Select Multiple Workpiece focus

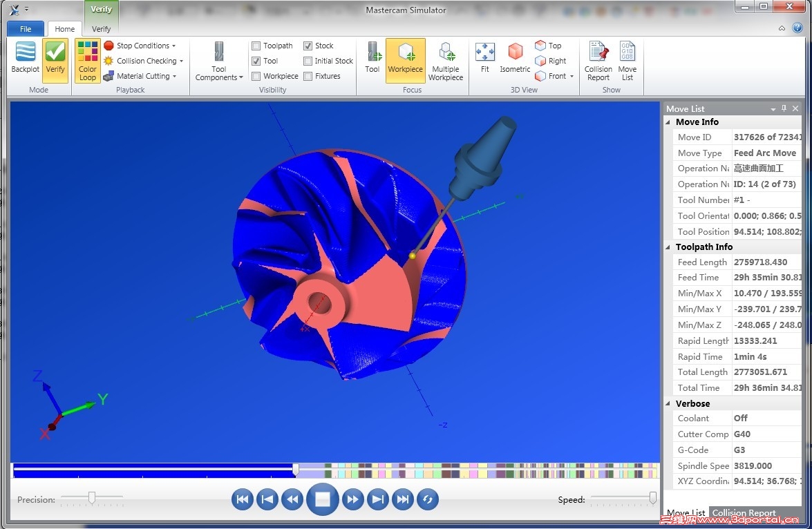pos(445,61)
